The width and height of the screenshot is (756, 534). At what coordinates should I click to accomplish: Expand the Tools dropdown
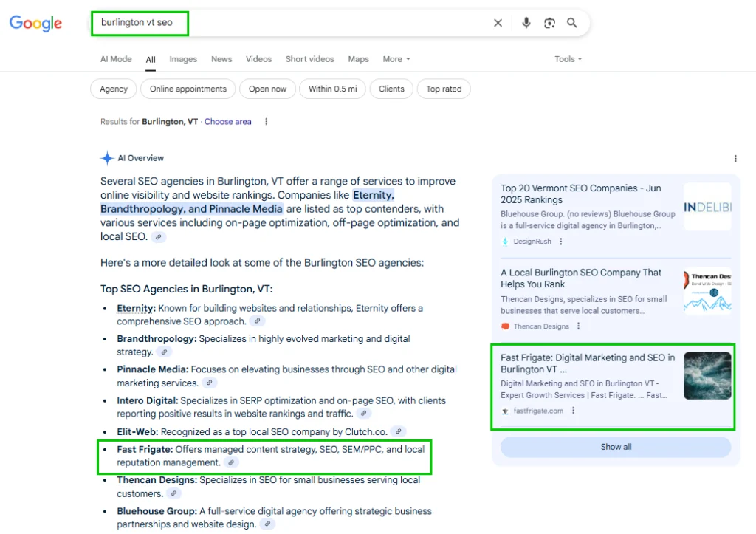(568, 59)
